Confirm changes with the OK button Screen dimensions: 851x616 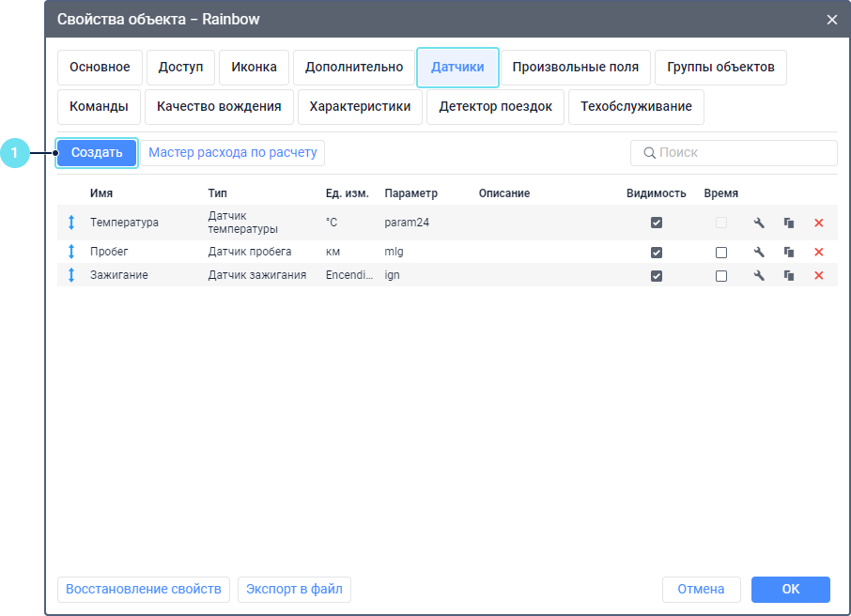(x=790, y=590)
